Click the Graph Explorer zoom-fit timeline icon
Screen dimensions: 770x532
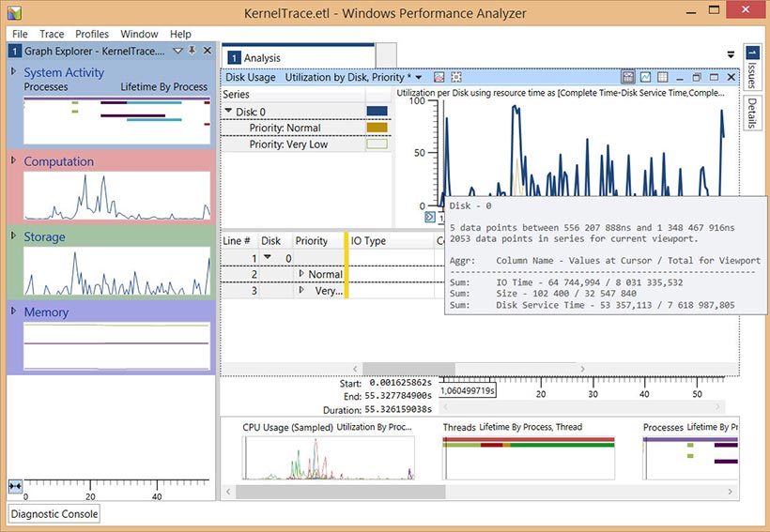pos(15,486)
